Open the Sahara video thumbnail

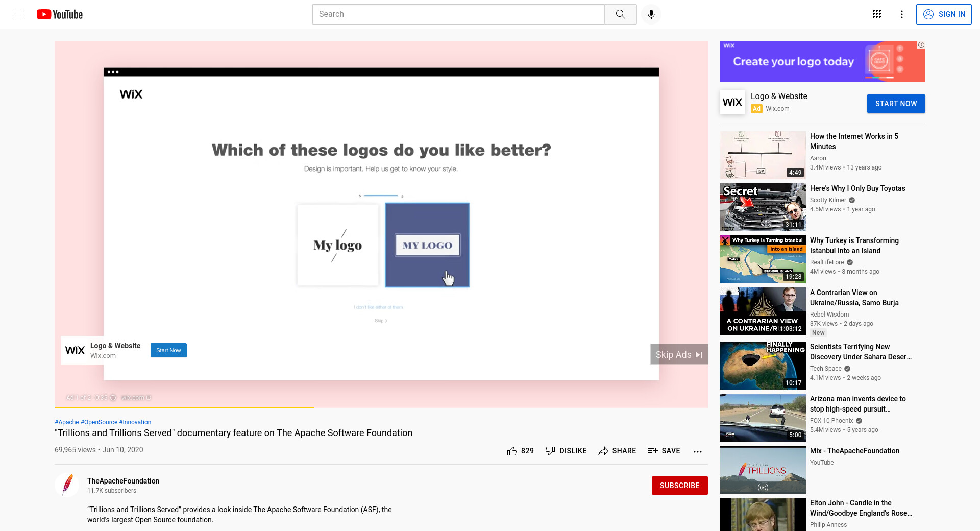(763, 366)
